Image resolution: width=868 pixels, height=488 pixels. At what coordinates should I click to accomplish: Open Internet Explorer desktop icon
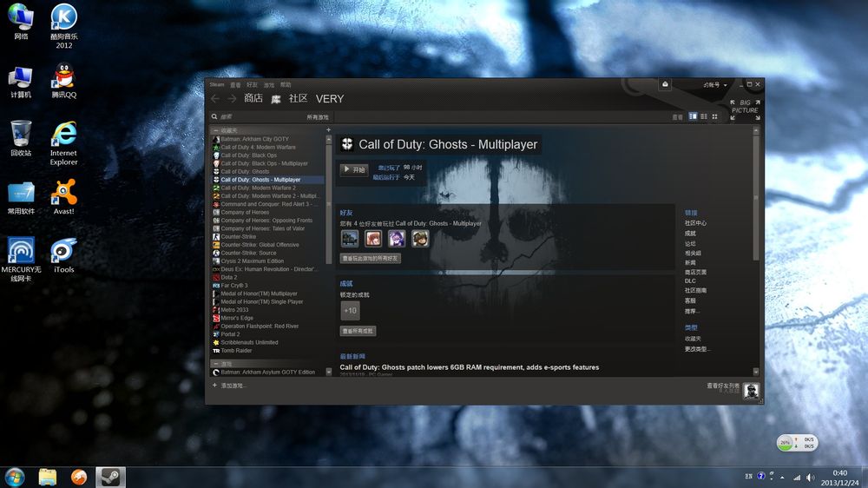(63, 143)
